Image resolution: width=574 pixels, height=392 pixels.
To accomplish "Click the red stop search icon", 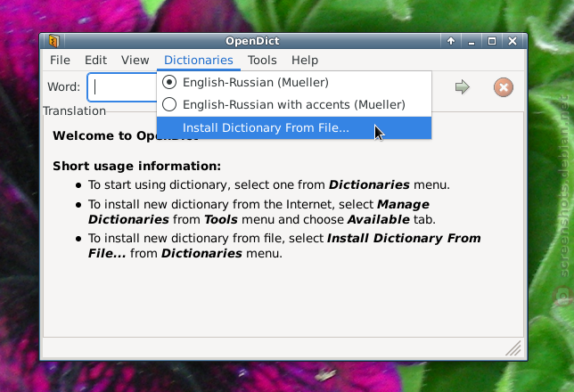I will pos(504,87).
